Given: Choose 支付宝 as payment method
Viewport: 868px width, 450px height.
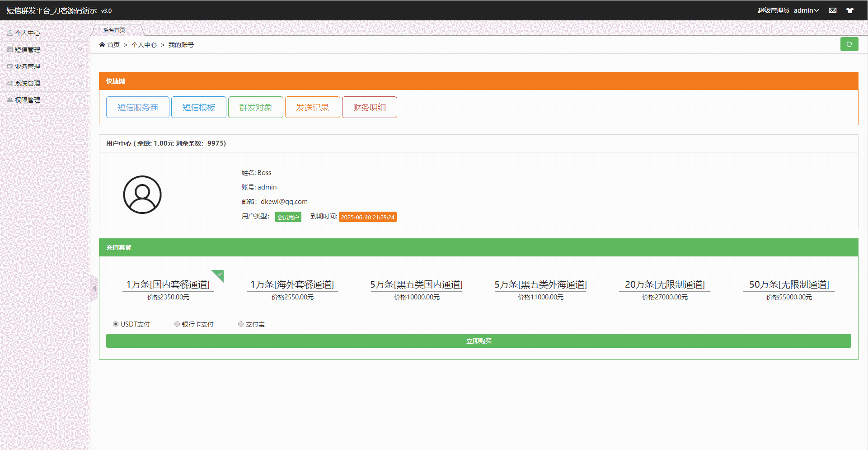Looking at the screenshot, I should [241, 324].
